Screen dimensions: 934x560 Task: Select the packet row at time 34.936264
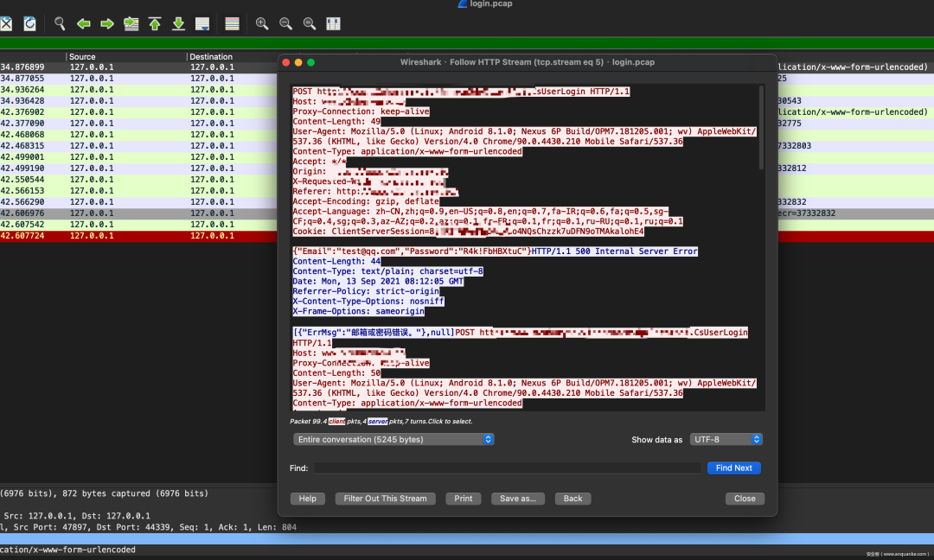pyautogui.click(x=138, y=90)
